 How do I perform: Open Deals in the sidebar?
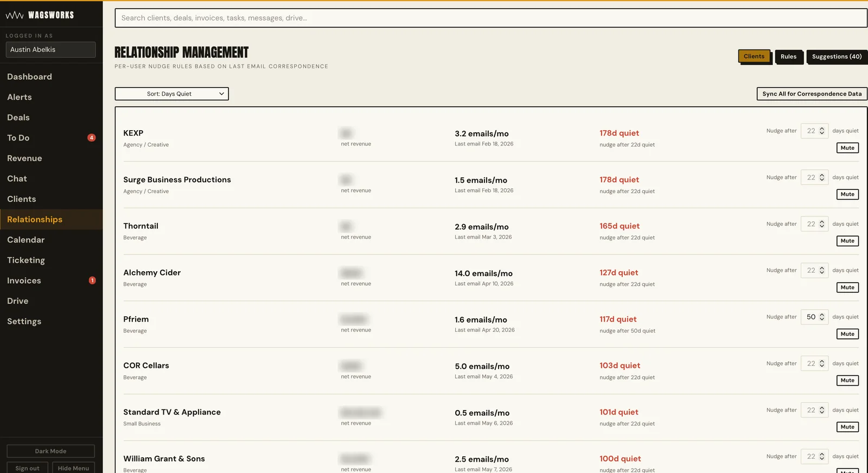(x=52, y=118)
